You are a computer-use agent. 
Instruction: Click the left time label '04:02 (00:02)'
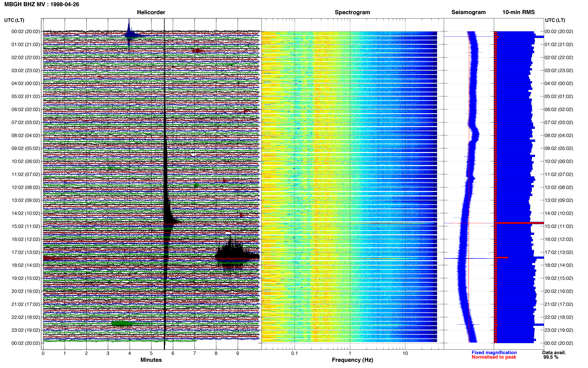26,83
